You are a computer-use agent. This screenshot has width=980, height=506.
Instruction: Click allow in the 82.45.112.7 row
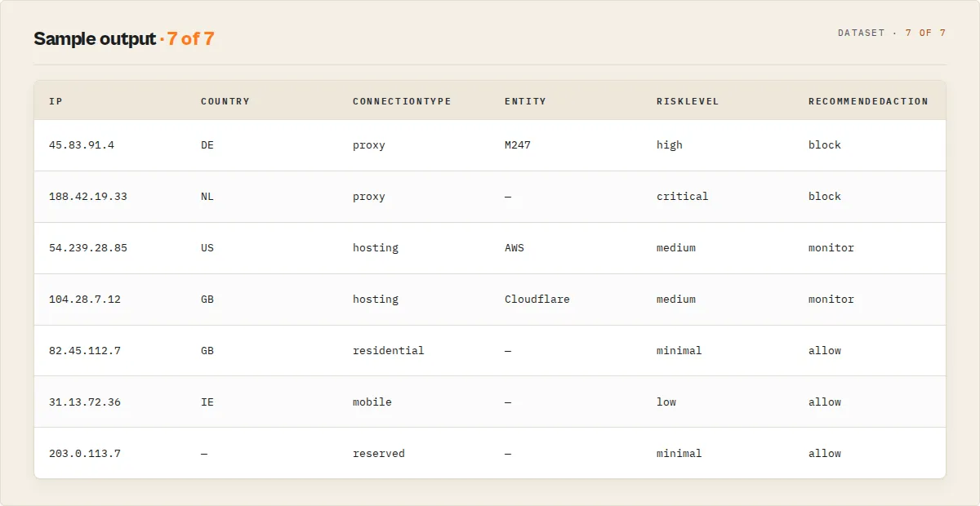[x=825, y=351]
